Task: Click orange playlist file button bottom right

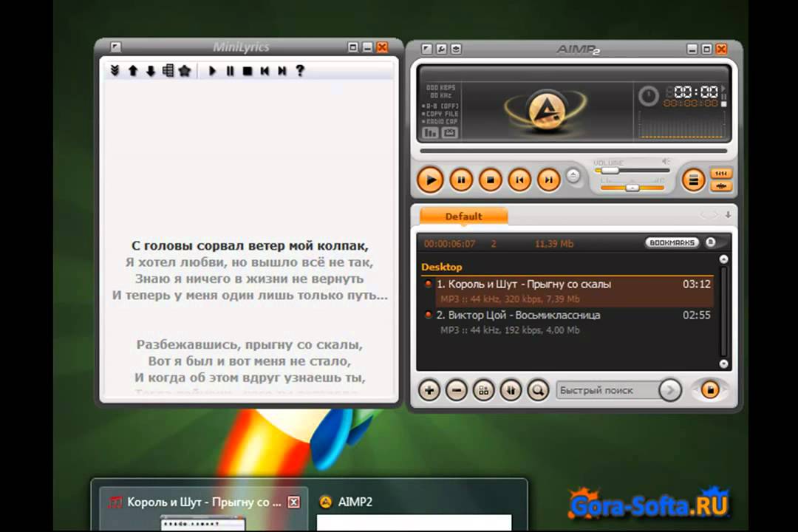Action: coord(710,390)
